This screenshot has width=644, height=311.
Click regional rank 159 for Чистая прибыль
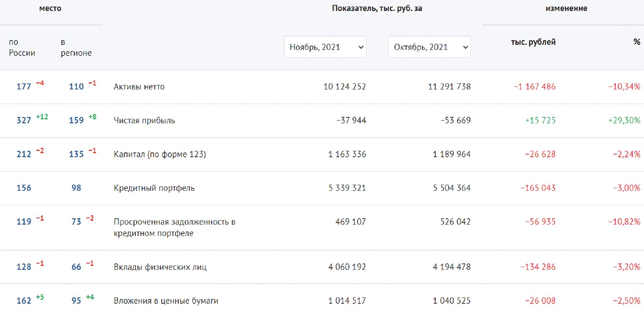76,120
